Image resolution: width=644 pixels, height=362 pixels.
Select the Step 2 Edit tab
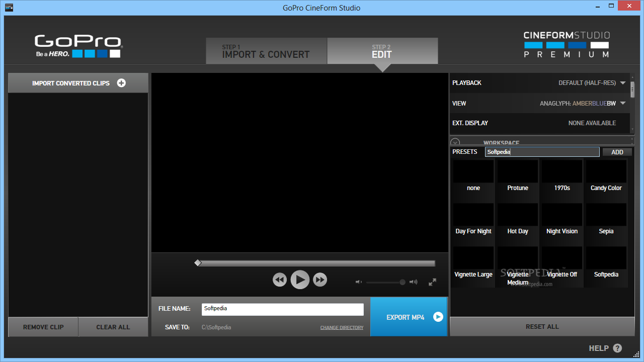pyautogui.click(x=382, y=51)
